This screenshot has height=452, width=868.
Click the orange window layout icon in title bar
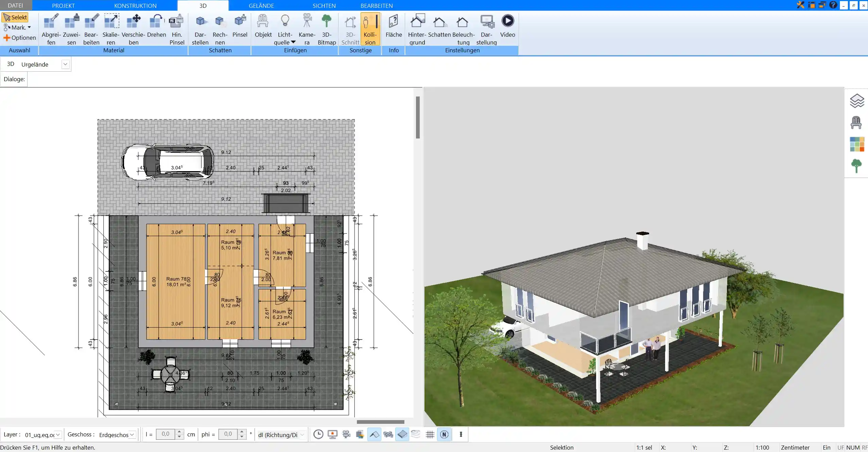point(812,5)
